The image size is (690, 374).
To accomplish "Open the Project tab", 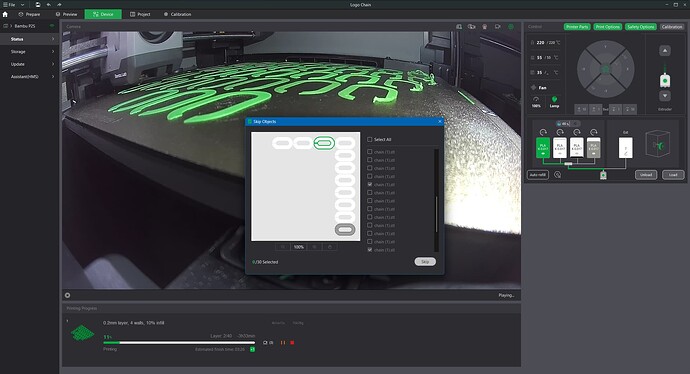I will click(140, 14).
